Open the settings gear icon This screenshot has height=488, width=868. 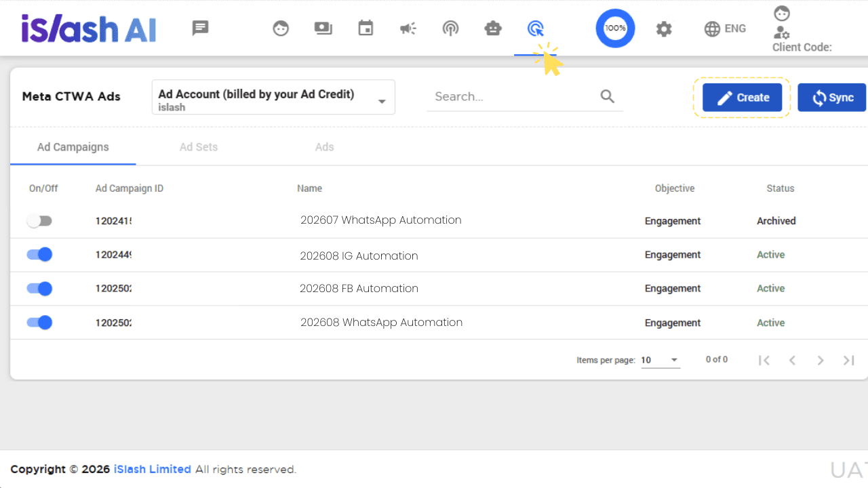pos(664,28)
